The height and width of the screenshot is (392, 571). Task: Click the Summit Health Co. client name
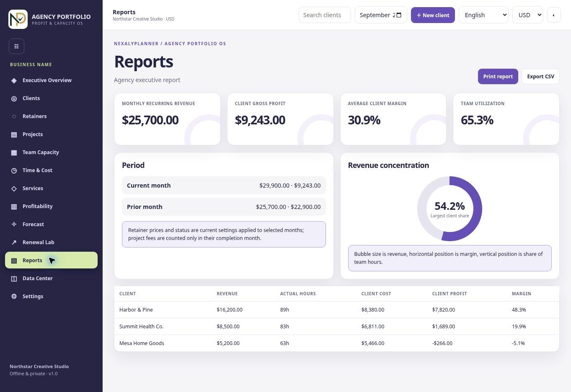(x=142, y=327)
